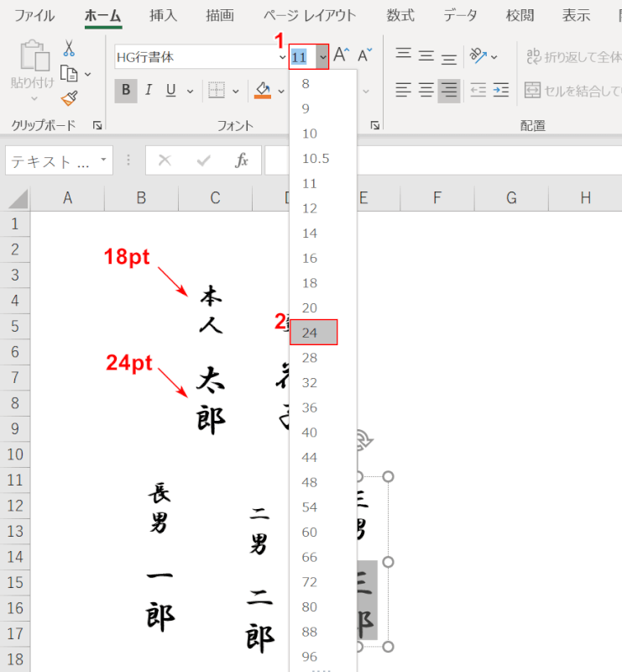
Task: Choose font size 8 in list
Action: 323,83
